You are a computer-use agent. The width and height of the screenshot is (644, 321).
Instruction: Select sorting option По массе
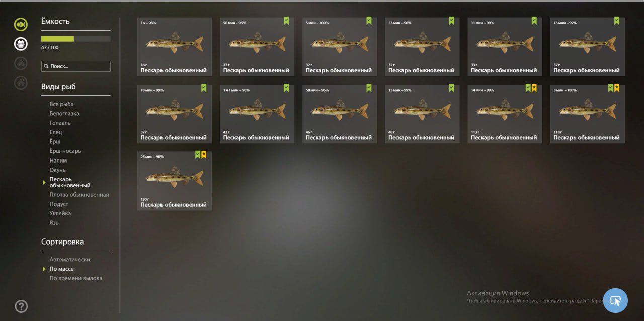61,269
